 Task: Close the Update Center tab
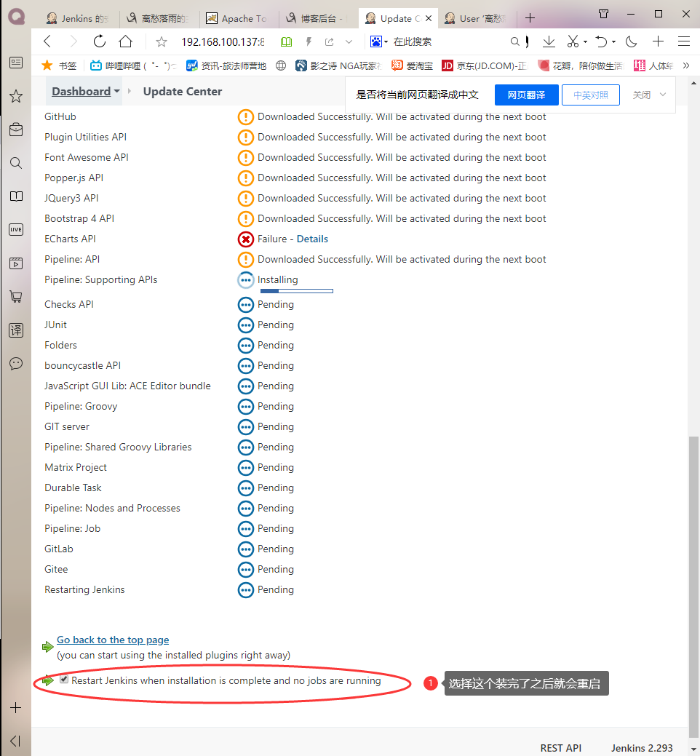pyautogui.click(x=429, y=18)
